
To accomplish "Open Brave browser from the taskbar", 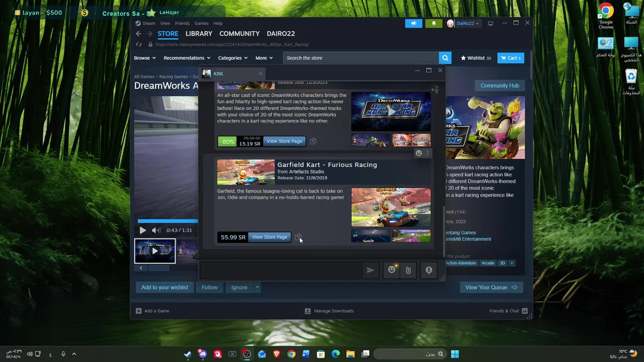I will (x=277, y=354).
